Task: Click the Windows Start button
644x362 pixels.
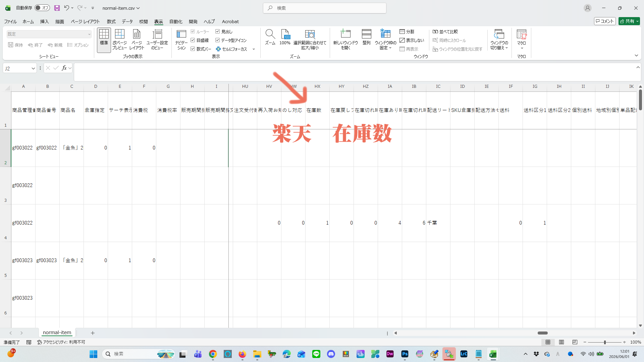Action: 93,354
